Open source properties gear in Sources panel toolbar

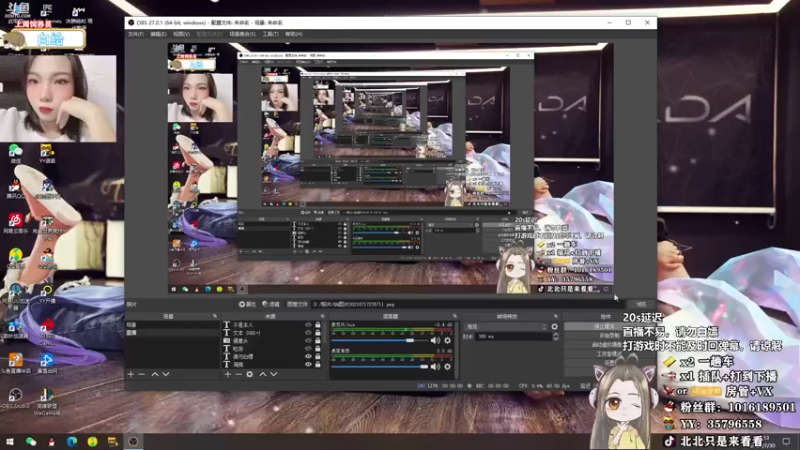(249, 374)
